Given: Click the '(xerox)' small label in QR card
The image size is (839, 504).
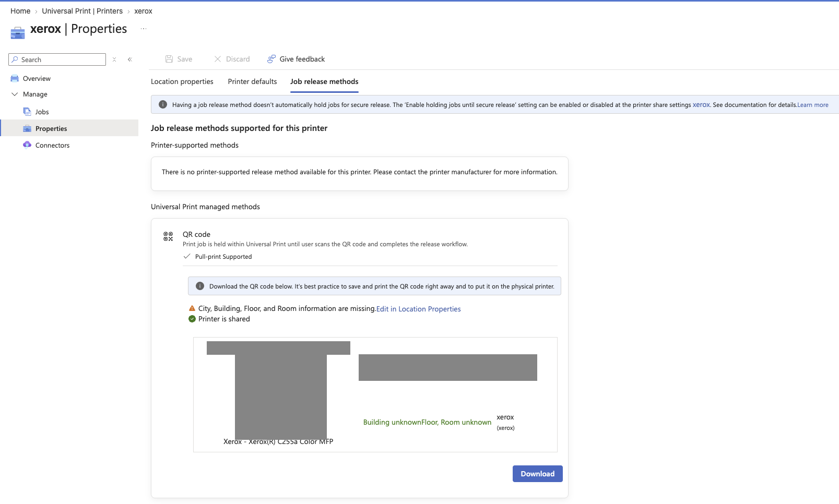Looking at the screenshot, I should tap(505, 428).
